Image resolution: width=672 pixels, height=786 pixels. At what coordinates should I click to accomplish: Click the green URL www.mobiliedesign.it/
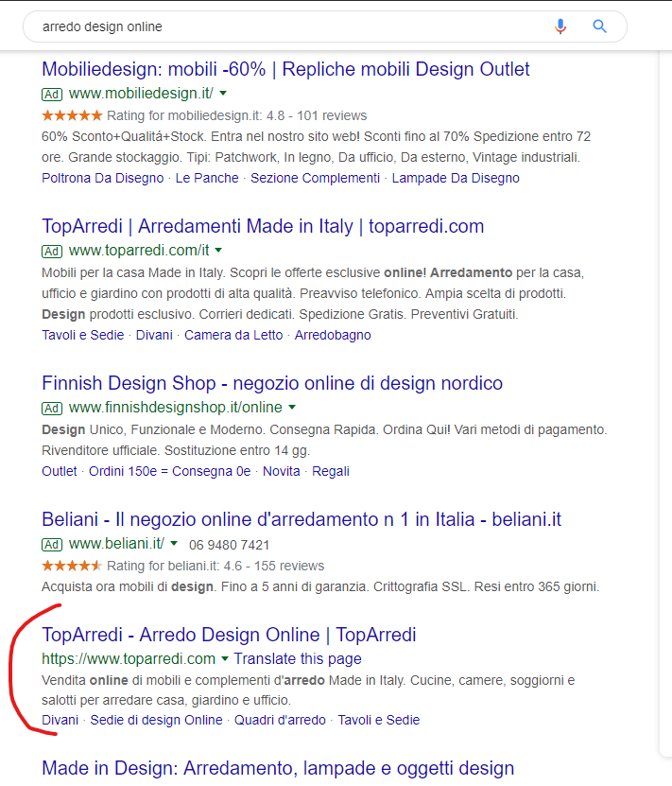pyautogui.click(x=141, y=94)
